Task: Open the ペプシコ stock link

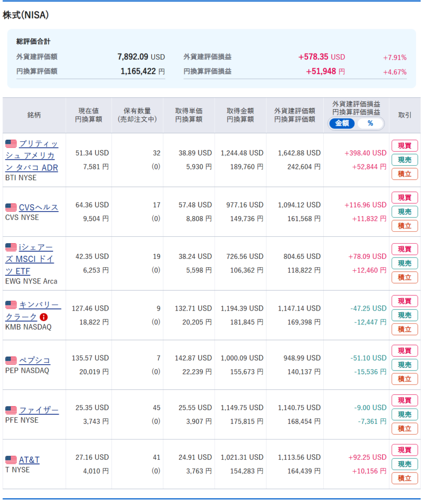Action: coord(35,360)
